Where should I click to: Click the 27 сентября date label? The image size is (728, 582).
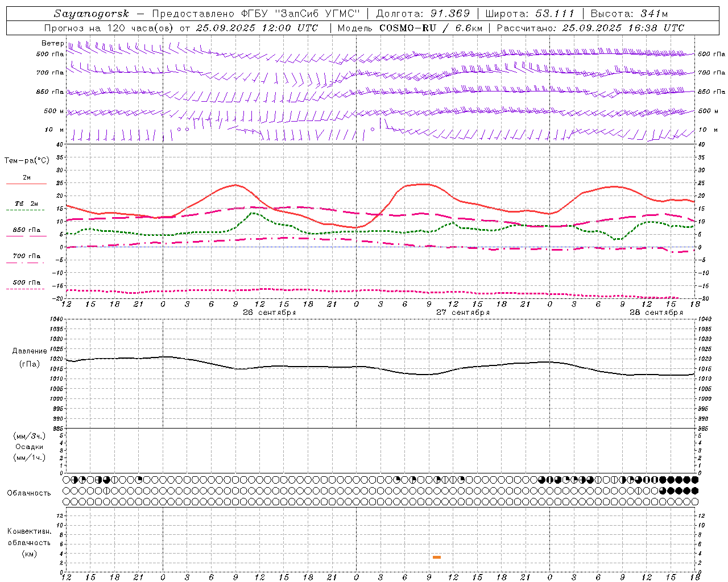point(462,313)
